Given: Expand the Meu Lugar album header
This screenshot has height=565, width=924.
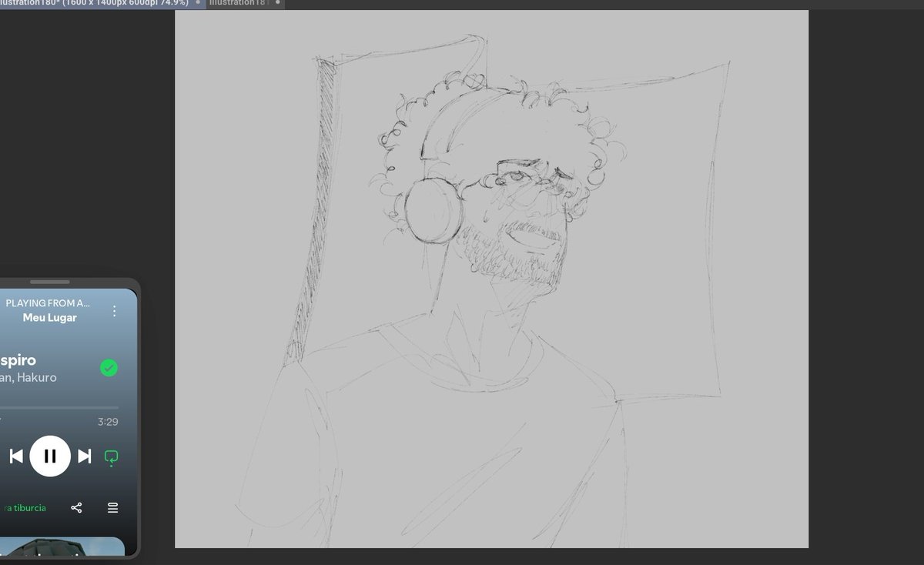Looking at the screenshot, I should click(x=49, y=317).
